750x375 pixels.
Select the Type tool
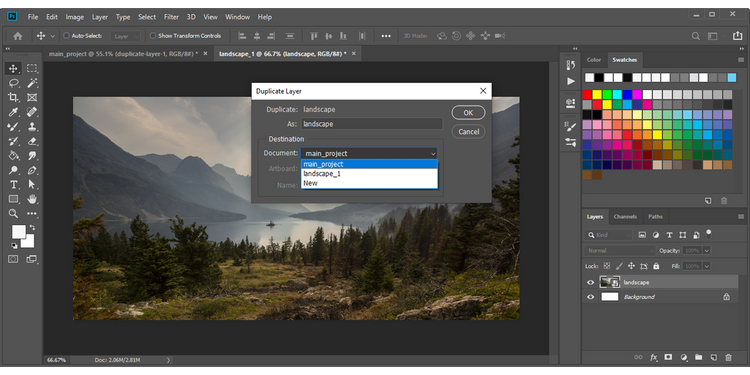click(x=13, y=185)
